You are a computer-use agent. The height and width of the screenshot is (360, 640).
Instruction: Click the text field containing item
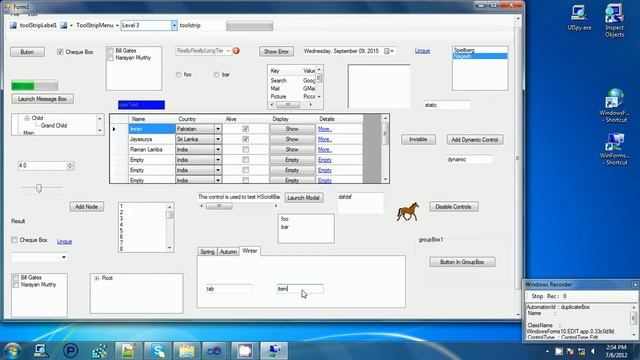[300, 289]
